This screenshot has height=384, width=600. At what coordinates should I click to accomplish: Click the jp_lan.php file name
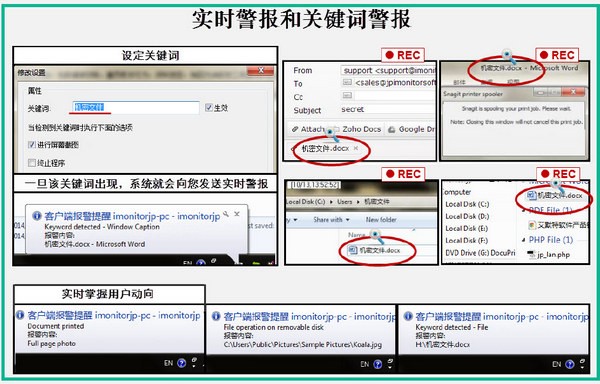point(553,254)
